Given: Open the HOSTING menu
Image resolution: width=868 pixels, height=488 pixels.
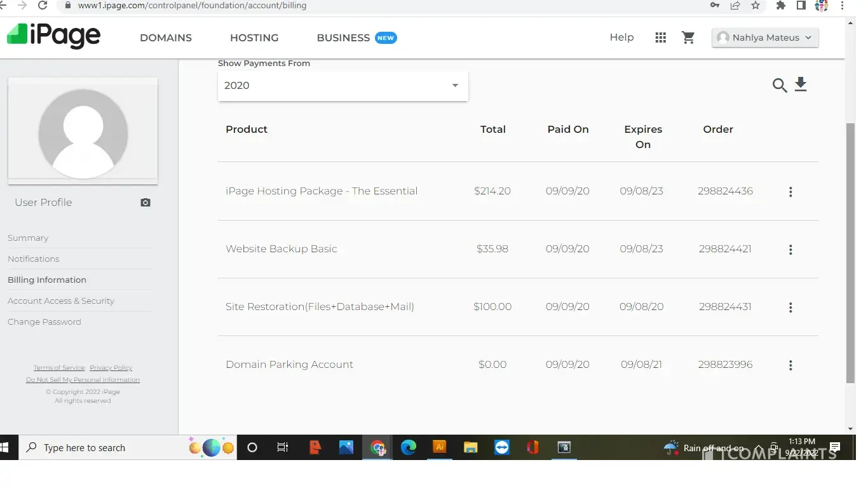Looking at the screenshot, I should [254, 38].
